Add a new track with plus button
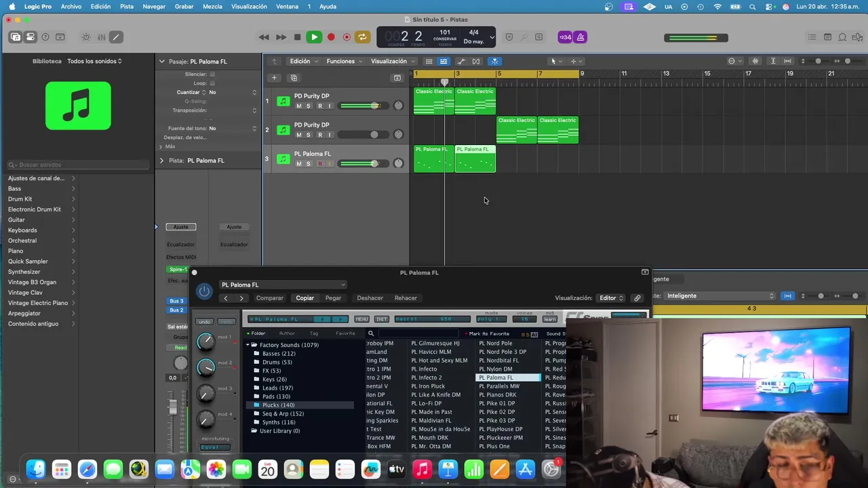 (x=274, y=78)
